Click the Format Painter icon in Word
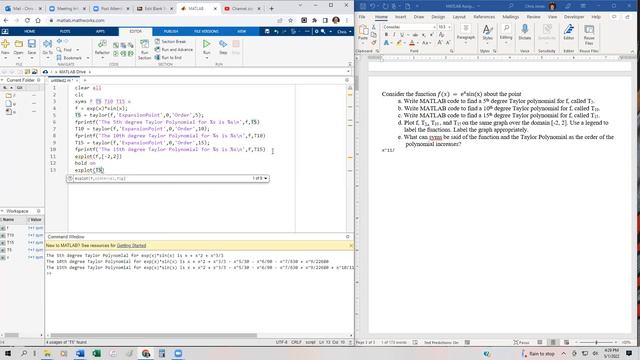640x360 pixels. (x=373, y=42)
